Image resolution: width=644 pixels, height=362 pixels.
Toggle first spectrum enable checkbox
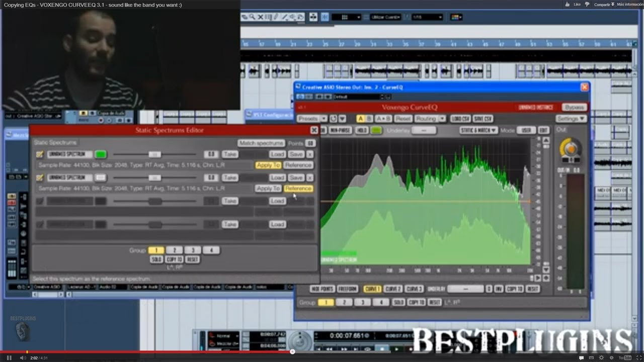click(x=40, y=154)
